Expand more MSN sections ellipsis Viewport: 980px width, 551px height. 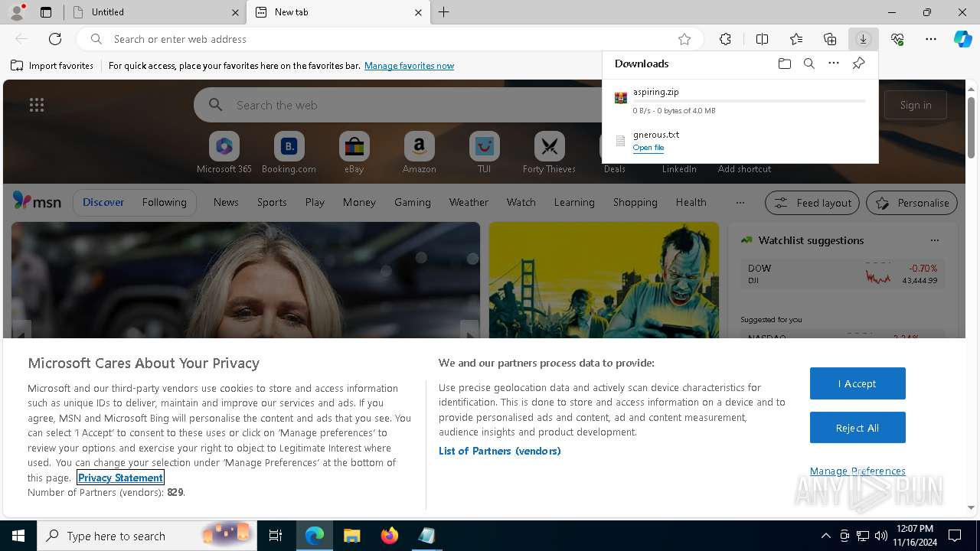click(740, 202)
